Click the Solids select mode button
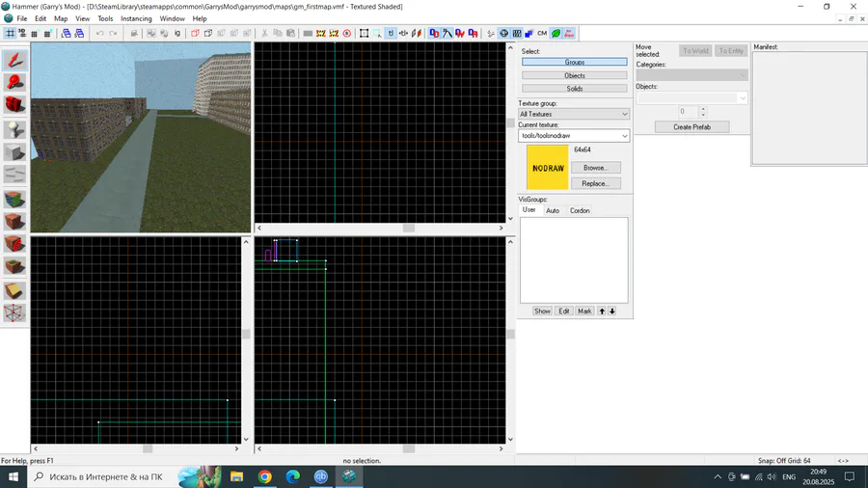The image size is (868, 488). [575, 89]
